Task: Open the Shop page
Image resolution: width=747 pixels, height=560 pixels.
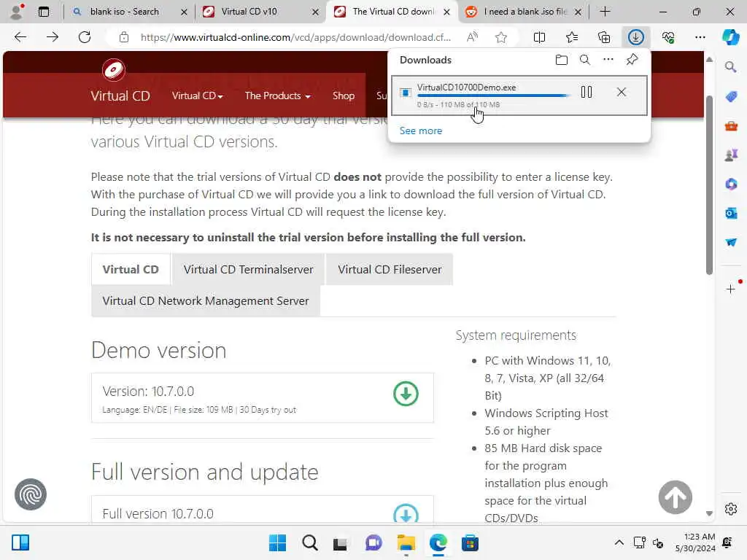Action: 344,96
